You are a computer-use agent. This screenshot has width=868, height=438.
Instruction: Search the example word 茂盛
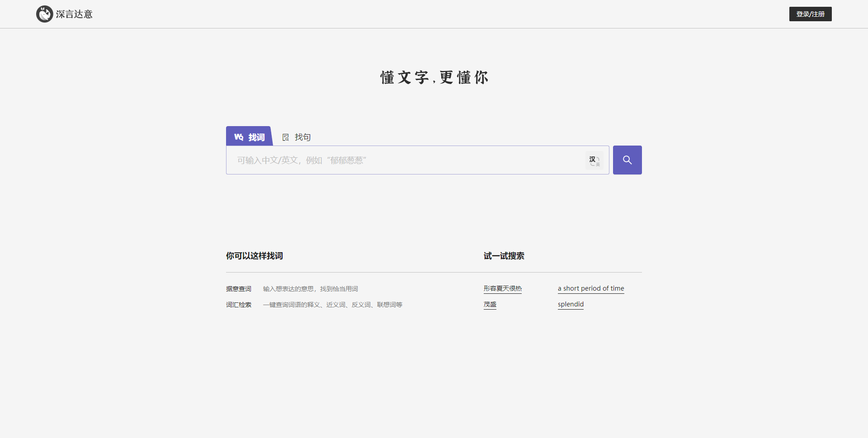[x=490, y=304]
